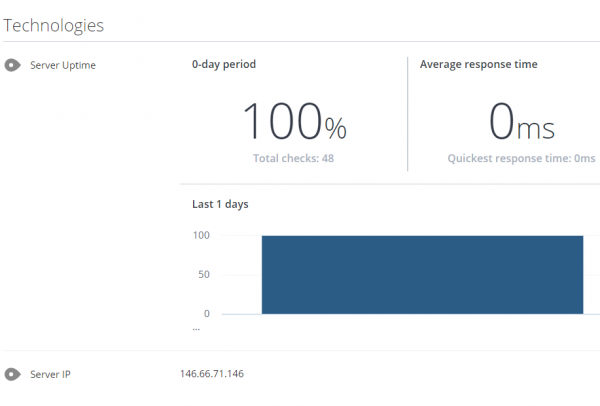The width and height of the screenshot is (600, 406).
Task: Click the 100% uptime value
Action: (x=295, y=121)
